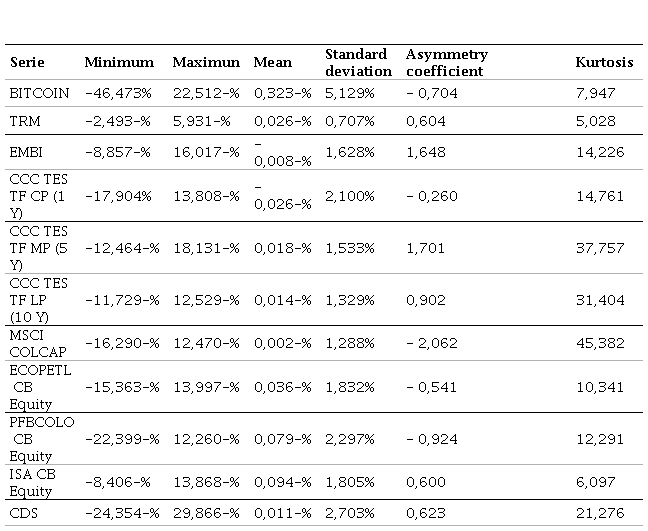Select the Asymmetry coefficient header

(447, 62)
